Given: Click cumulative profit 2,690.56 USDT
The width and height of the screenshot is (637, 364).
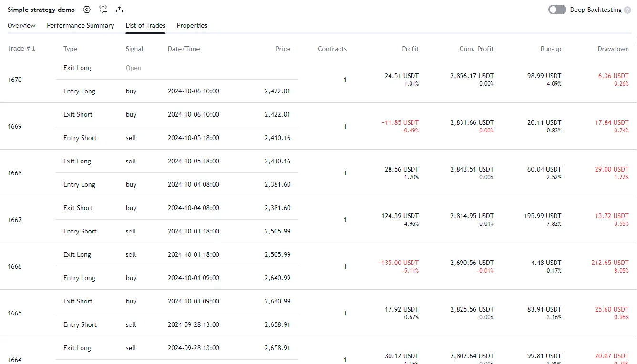Looking at the screenshot, I should (472, 263).
